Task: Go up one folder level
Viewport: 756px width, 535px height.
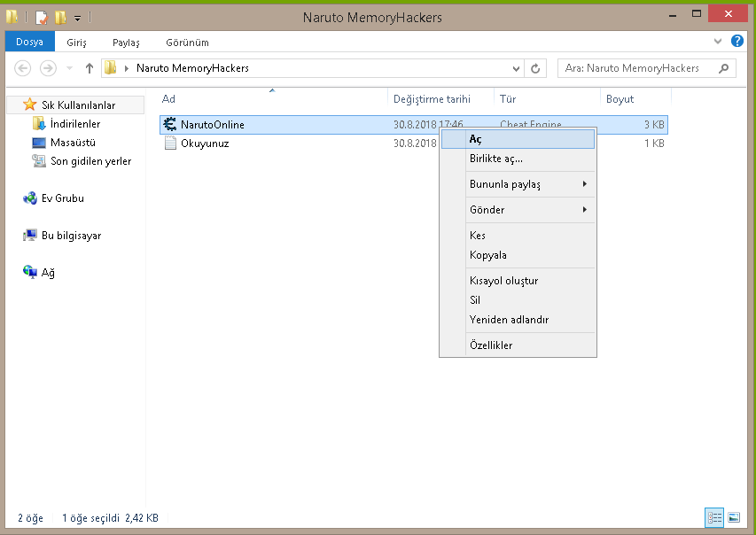Action: [90, 68]
